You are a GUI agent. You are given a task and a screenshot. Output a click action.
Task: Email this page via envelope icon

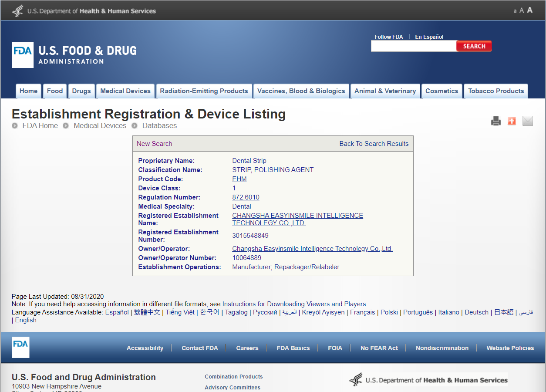click(x=528, y=121)
